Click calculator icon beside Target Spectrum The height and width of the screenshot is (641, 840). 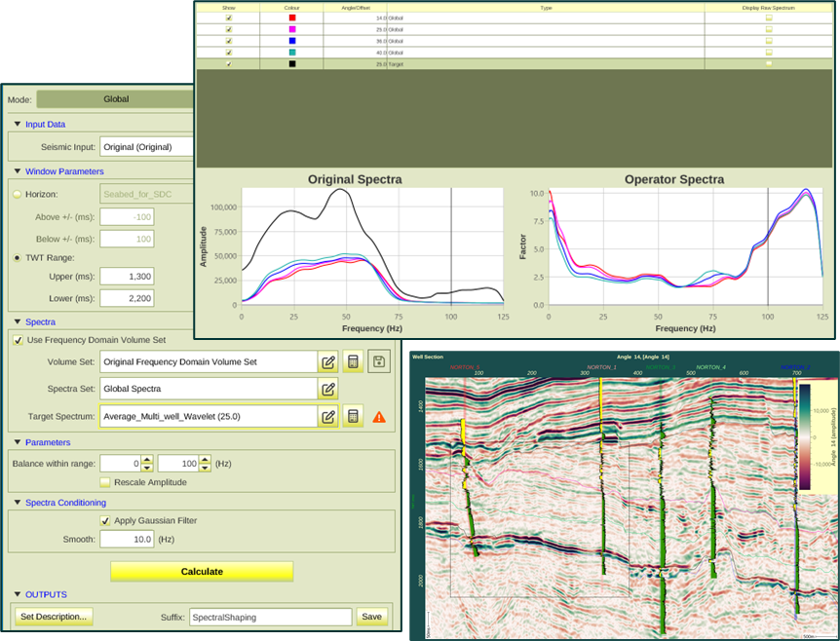353,416
